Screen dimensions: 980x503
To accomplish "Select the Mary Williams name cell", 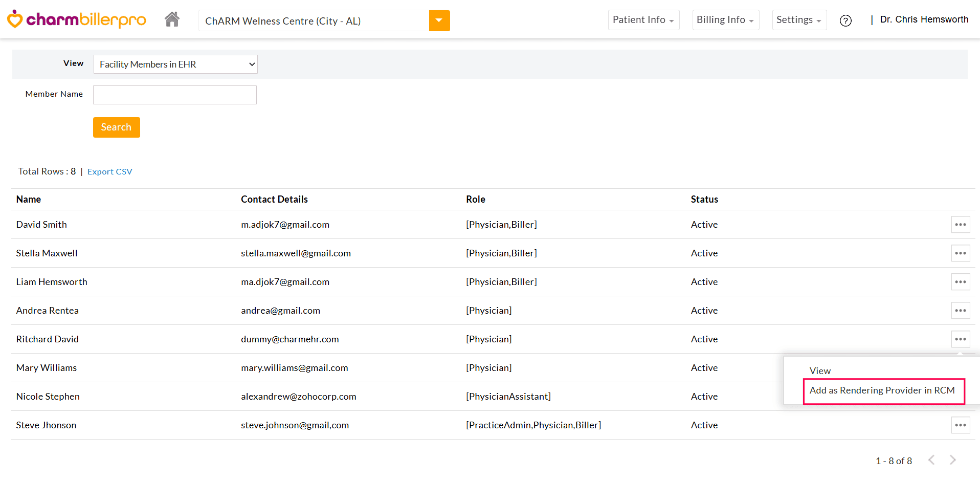I will [x=47, y=368].
